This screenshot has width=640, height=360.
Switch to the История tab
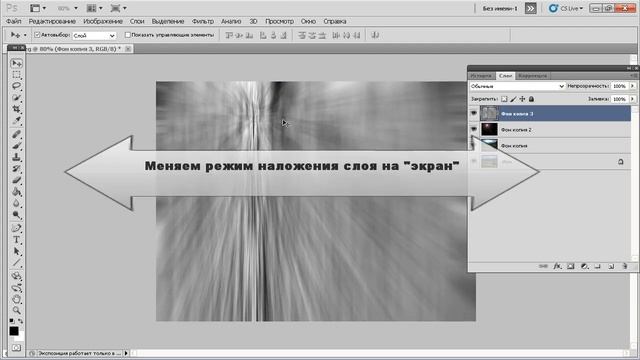(x=481, y=76)
